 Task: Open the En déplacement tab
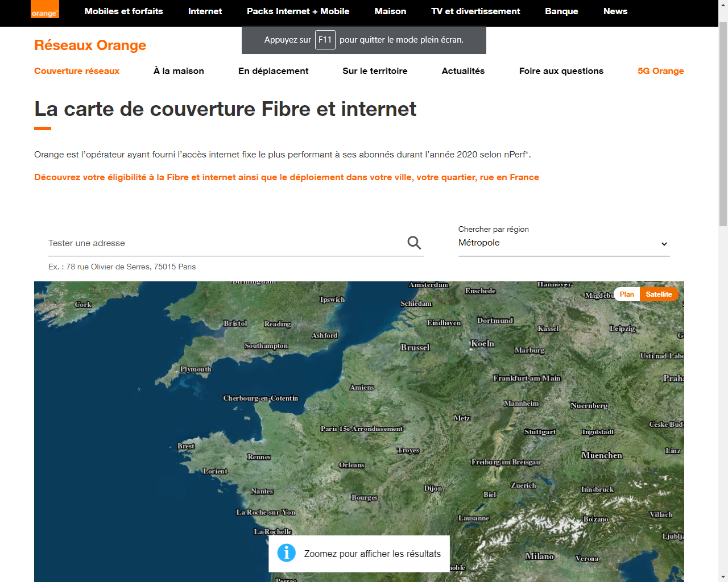click(x=273, y=71)
